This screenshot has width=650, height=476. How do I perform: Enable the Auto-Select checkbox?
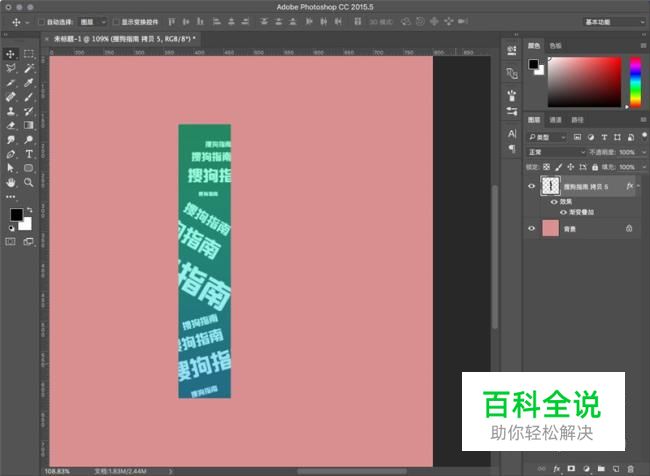(41, 22)
